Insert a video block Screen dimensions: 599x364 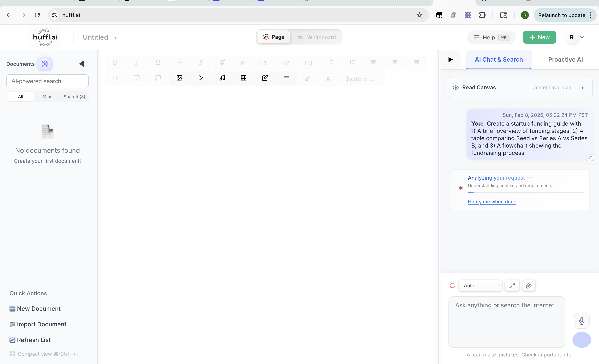[x=200, y=78]
